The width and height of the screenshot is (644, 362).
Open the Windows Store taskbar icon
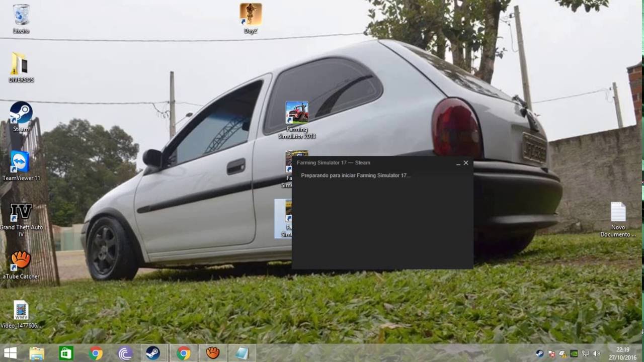pyautogui.click(x=66, y=353)
